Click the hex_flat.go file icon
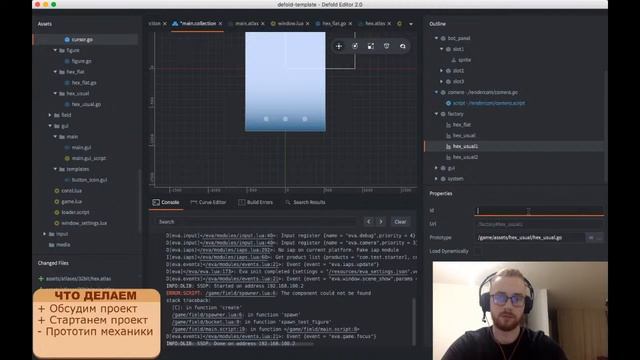 click(x=67, y=83)
